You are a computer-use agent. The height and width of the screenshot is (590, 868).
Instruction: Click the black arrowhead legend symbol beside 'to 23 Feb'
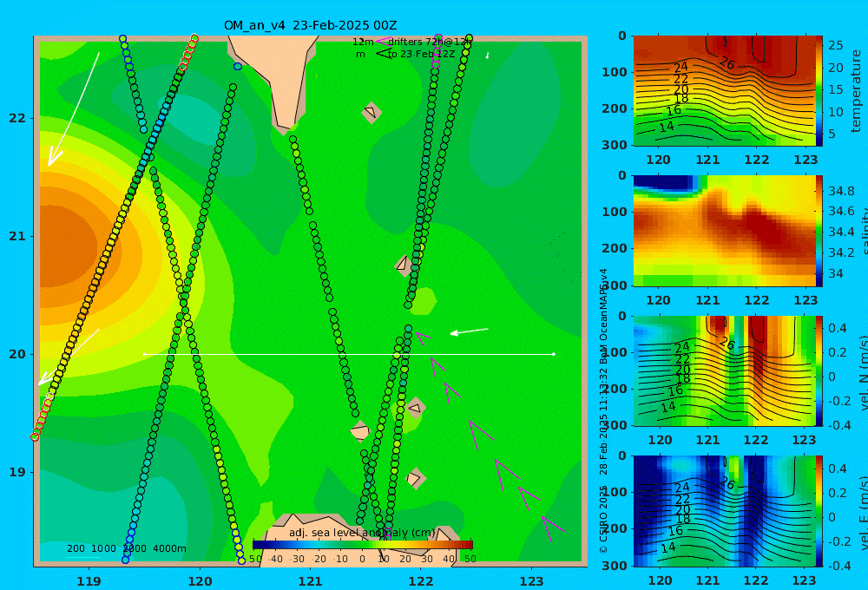point(383,54)
